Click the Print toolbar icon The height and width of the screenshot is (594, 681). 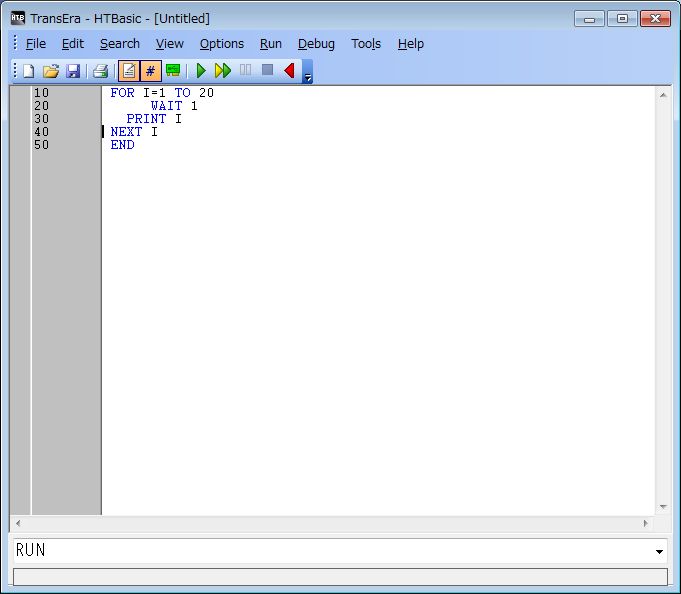coord(100,71)
